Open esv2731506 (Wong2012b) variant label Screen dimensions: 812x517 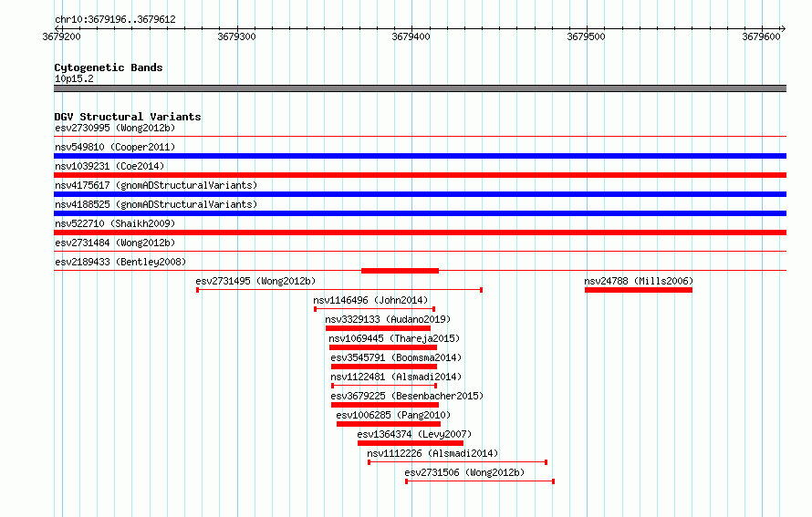click(464, 472)
